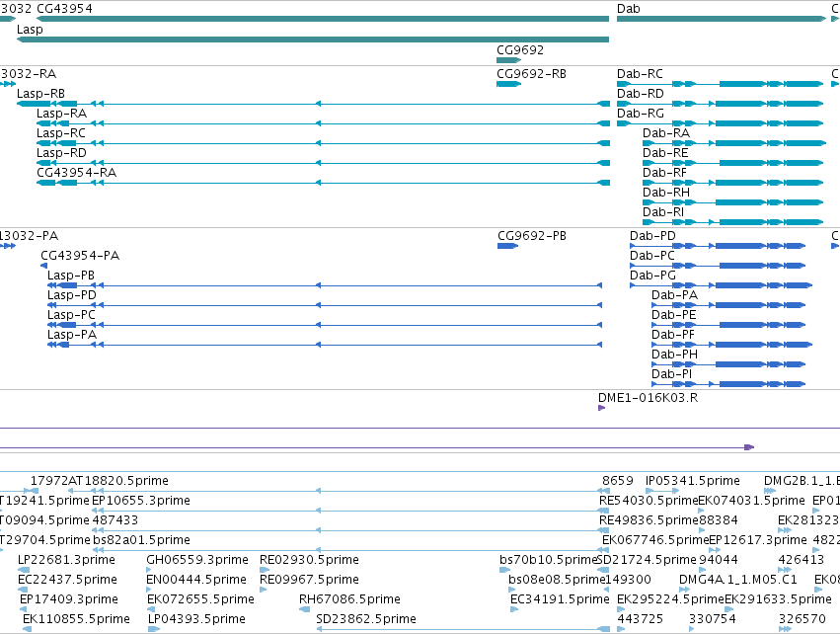
Task: Select the Dab-RA transcript label
Action: tap(666, 133)
